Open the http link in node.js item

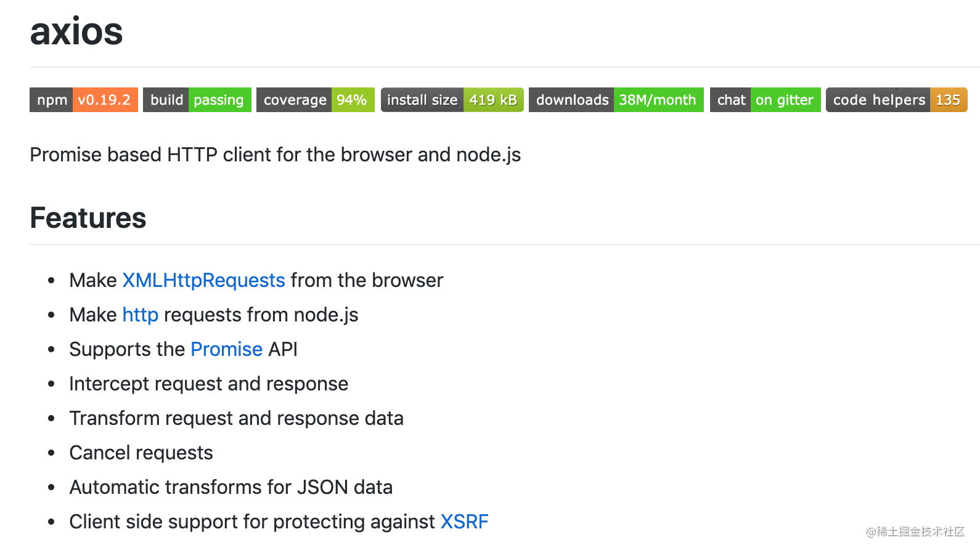click(141, 315)
